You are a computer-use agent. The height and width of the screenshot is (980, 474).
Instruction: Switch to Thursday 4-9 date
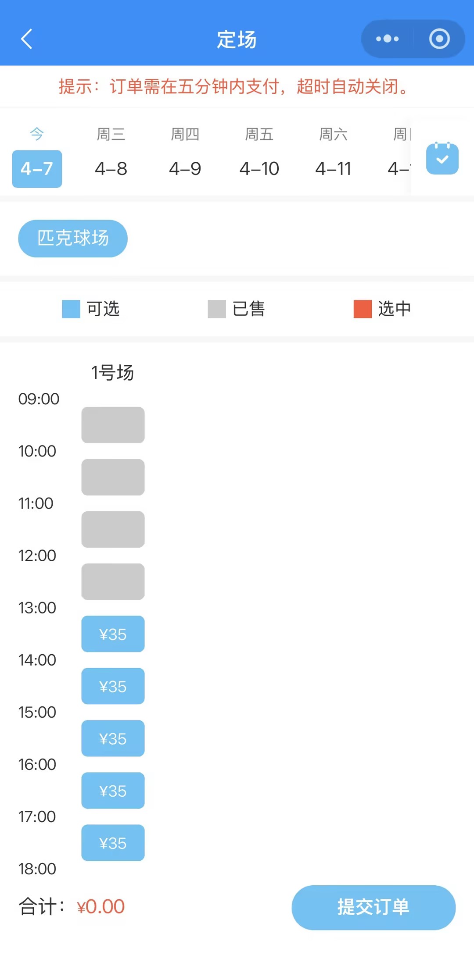pos(185,168)
